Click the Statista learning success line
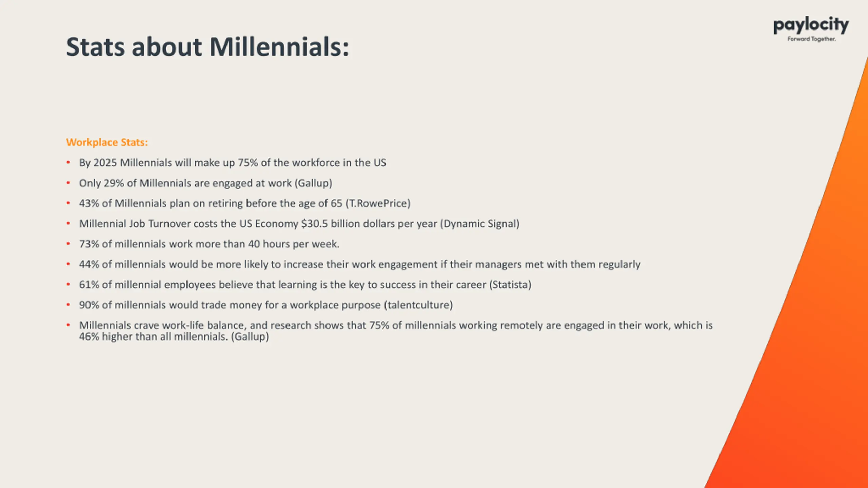The image size is (868, 488). [x=305, y=285]
